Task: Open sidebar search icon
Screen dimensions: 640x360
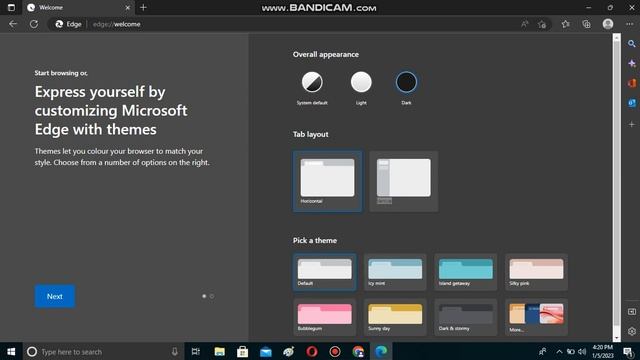Action: [631, 44]
